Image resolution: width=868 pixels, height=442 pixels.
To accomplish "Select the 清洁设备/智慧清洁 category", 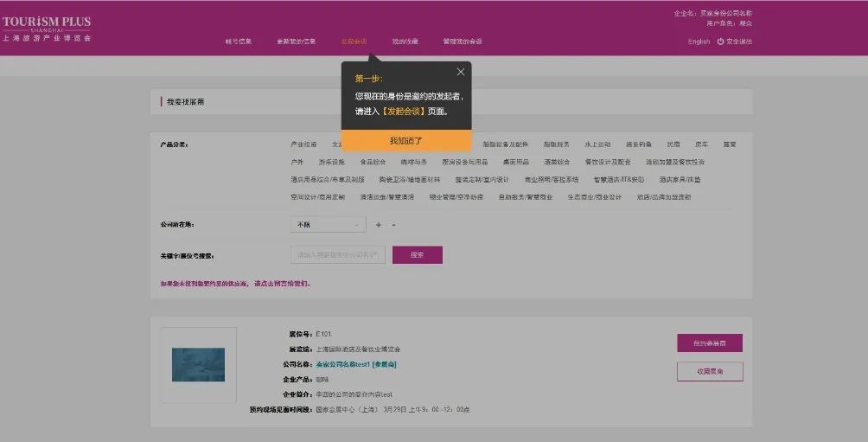I will pyautogui.click(x=387, y=197).
